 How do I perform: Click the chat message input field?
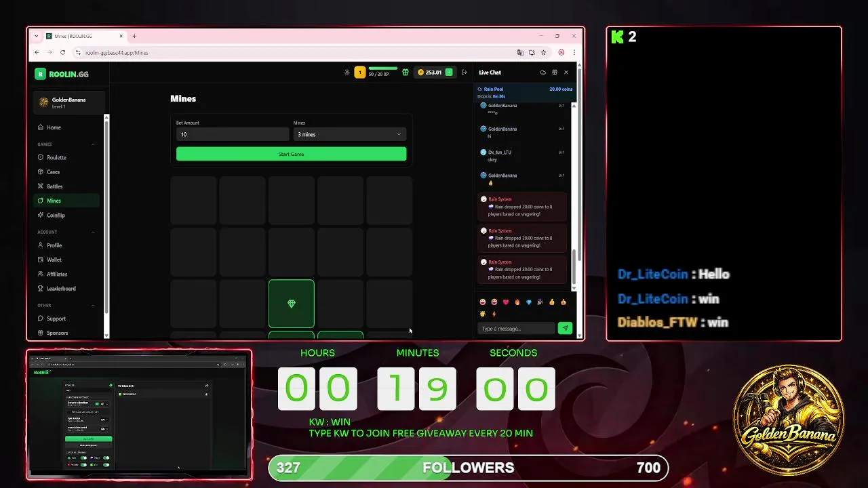(517, 329)
